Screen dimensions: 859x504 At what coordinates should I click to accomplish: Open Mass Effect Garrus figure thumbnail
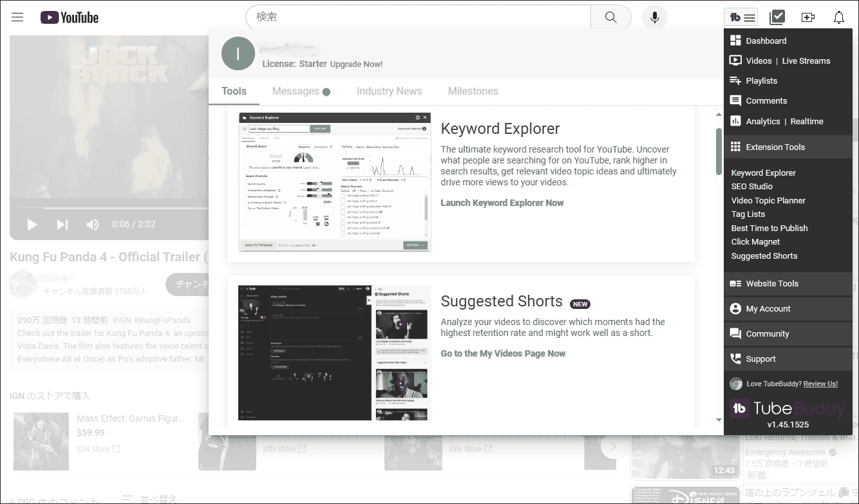41,441
